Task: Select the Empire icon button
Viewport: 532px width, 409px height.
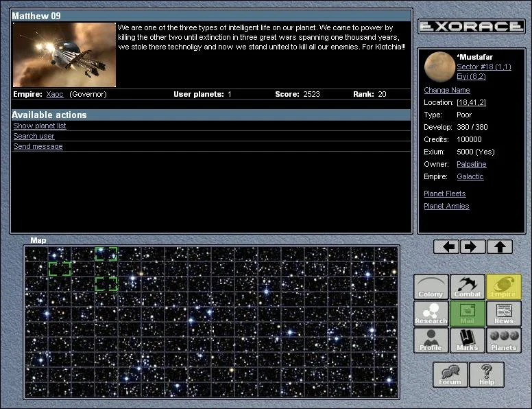Action: pyautogui.click(x=504, y=287)
